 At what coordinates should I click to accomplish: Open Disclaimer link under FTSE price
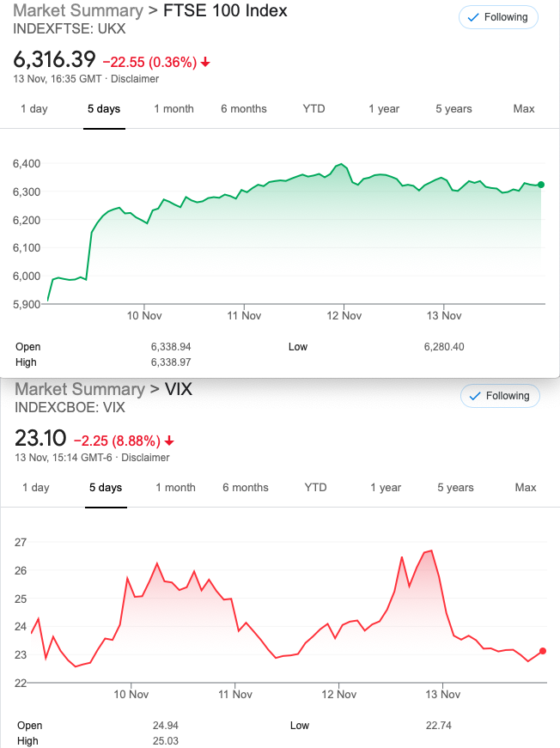(x=135, y=79)
